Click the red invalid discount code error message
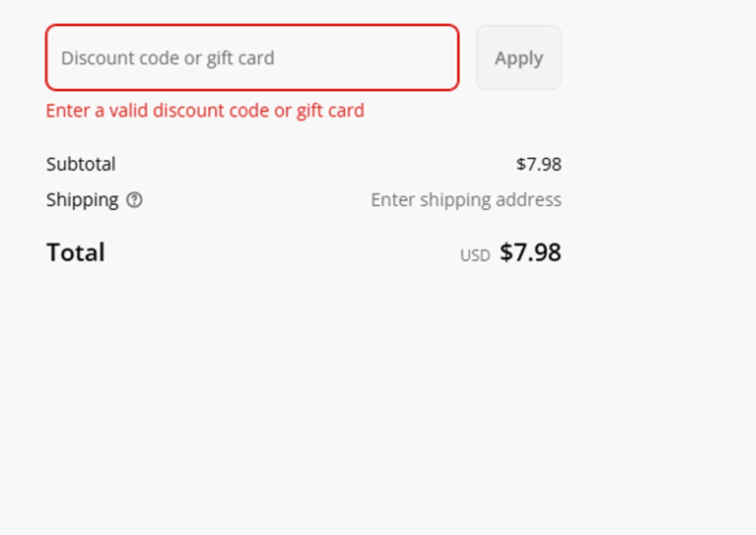Image resolution: width=756 pixels, height=535 pixels. (205, 110)
